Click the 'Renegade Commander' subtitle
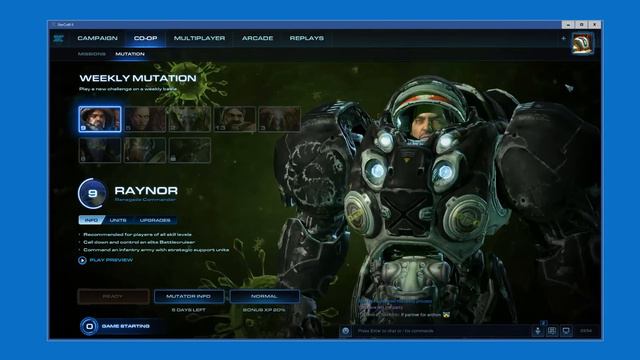Screen dimensions: 640x360 145,200
